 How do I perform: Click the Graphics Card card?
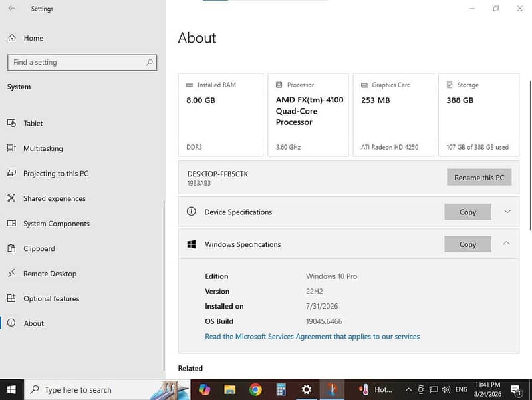[394, 114]
